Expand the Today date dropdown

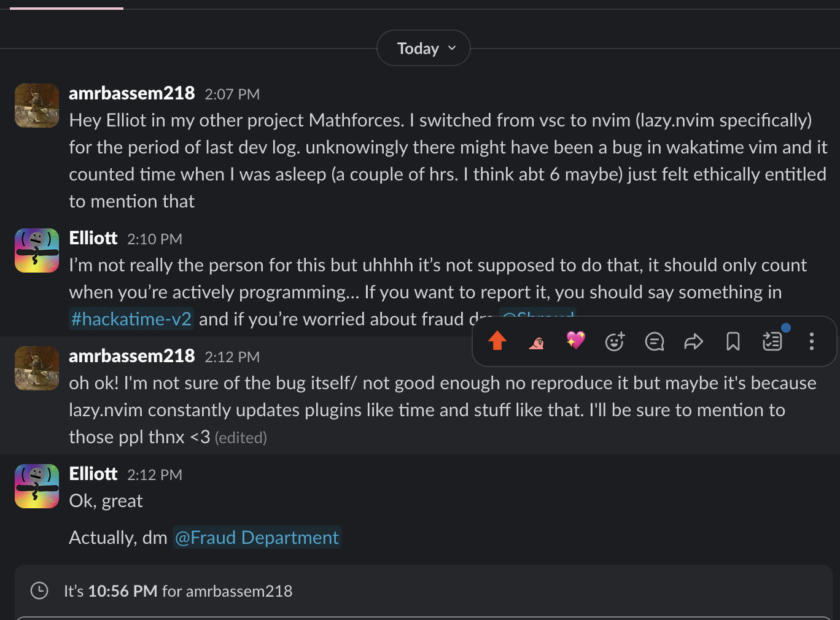click(x=424, y=48)
